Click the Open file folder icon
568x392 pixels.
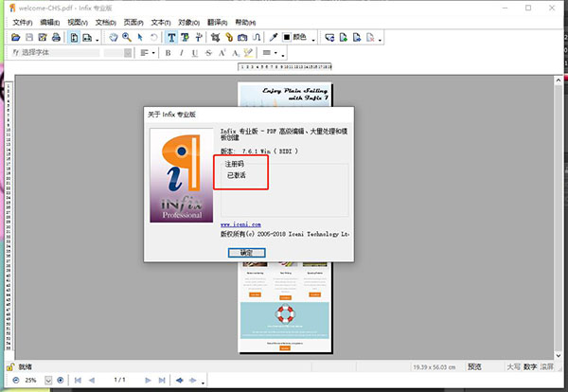(16, 38)
